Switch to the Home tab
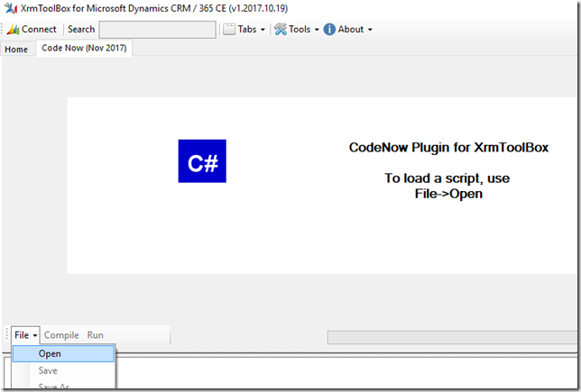581x392 pixels. tap(16, 50)
